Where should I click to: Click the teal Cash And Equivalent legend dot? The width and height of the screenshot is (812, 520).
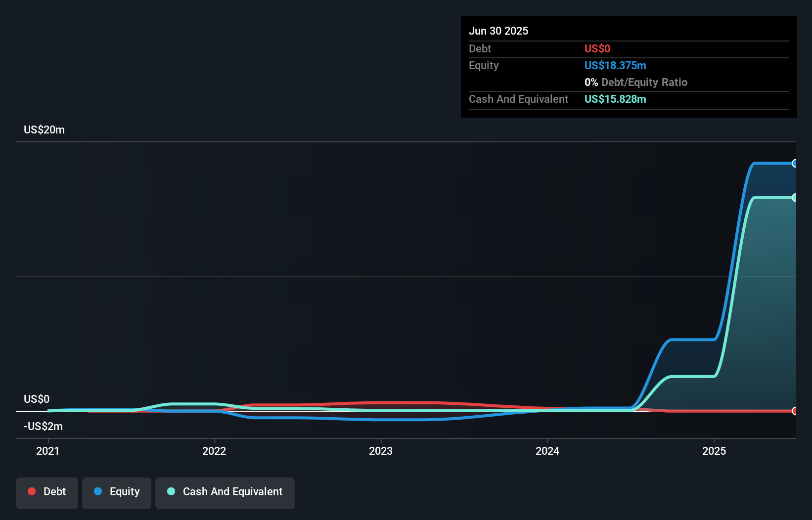tap(171, 491)
